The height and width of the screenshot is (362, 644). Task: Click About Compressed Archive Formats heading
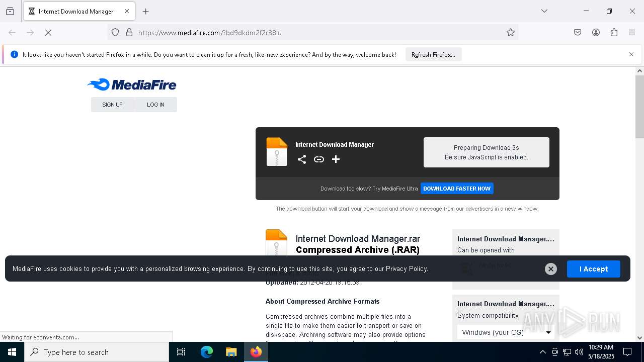tap(323, 301)
